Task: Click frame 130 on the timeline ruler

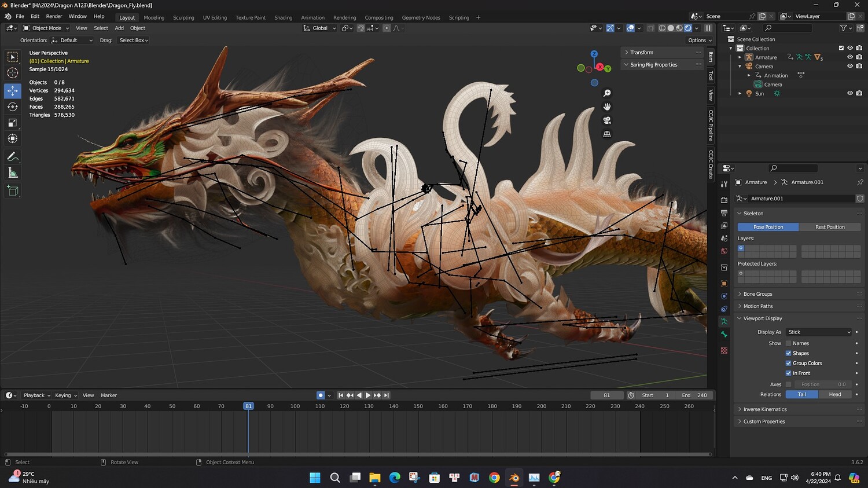Action: click(369, 406)
